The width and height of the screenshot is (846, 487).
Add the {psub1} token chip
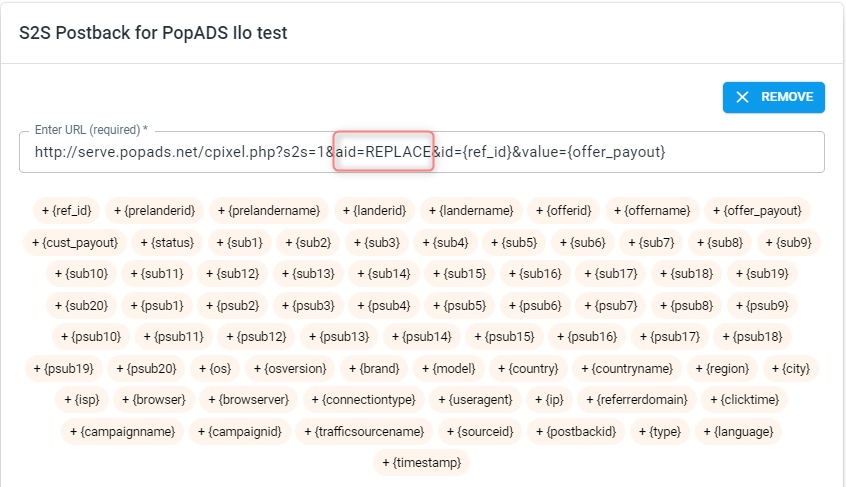pyautogui.click(x=156, y=306)
